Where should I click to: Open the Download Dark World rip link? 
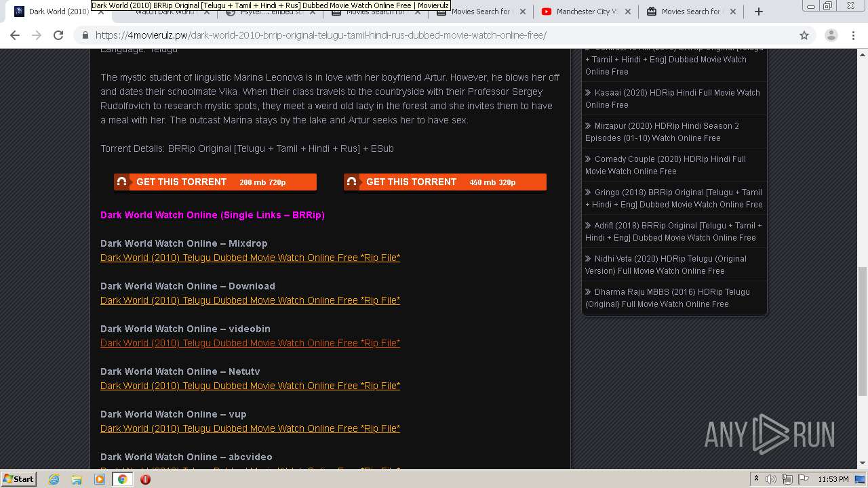tap(250, 300)
